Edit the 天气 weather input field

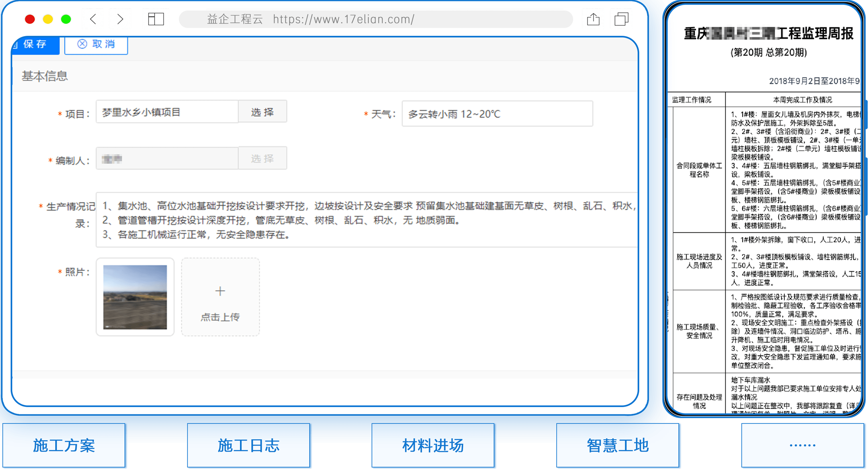pyautogui.click(x=497, y=114)
